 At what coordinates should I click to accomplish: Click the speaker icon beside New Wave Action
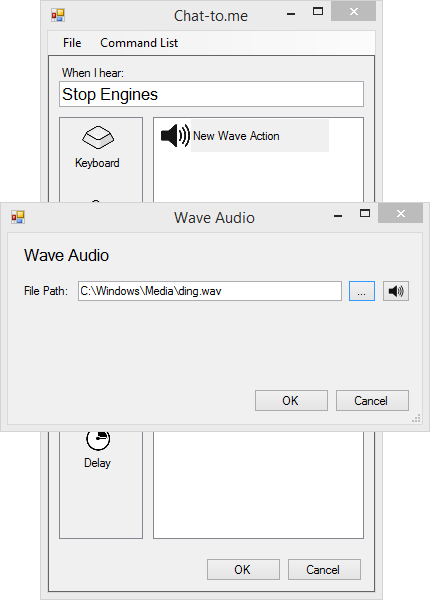pyautogui.click(x=175, y=135)
